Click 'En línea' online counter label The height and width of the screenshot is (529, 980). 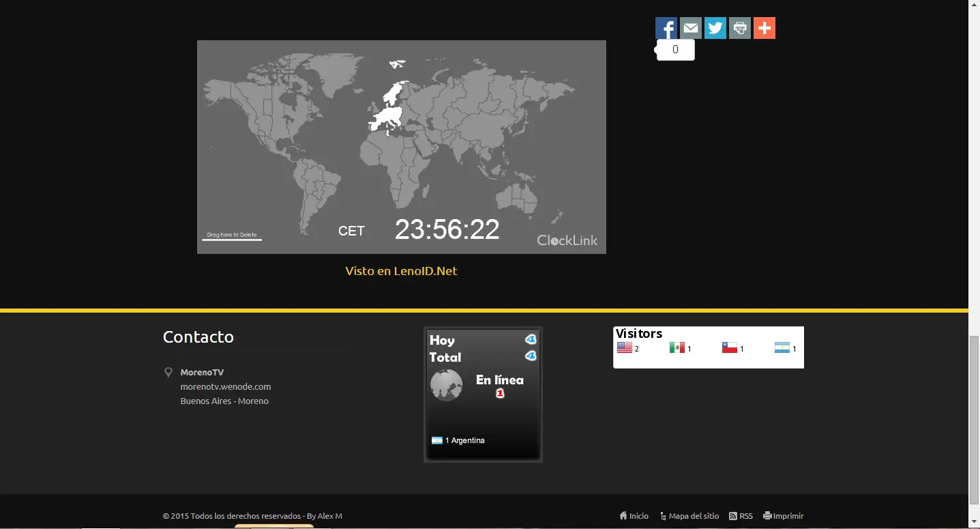(x=500, y=380)
